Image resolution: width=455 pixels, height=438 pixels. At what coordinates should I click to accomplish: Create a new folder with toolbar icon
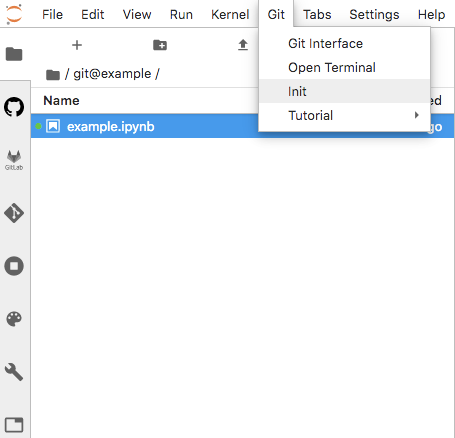(160, 45)
